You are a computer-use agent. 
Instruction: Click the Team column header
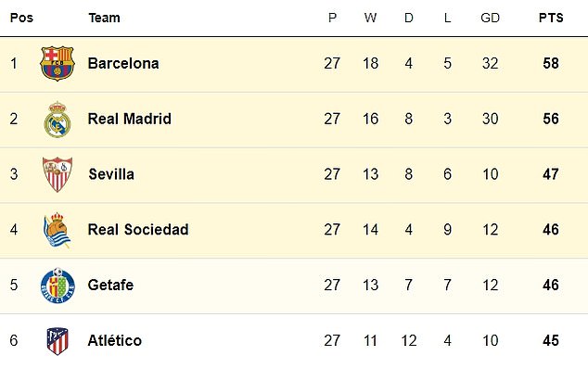[x=104, y=18]
